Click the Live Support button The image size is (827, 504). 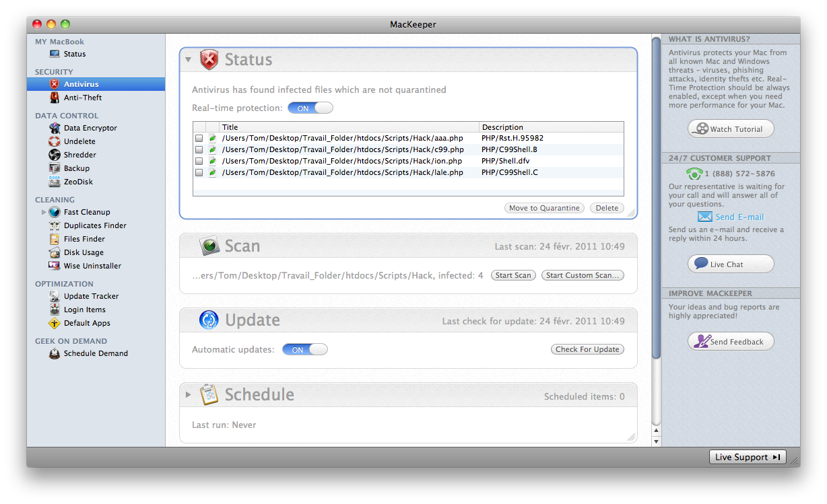tap(748, 457)
